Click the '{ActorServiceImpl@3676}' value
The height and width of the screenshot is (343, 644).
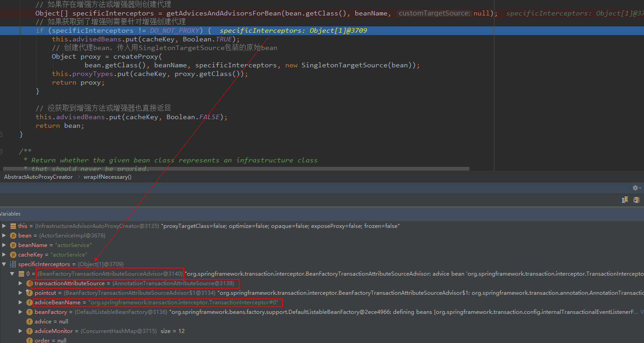point(72,236)
